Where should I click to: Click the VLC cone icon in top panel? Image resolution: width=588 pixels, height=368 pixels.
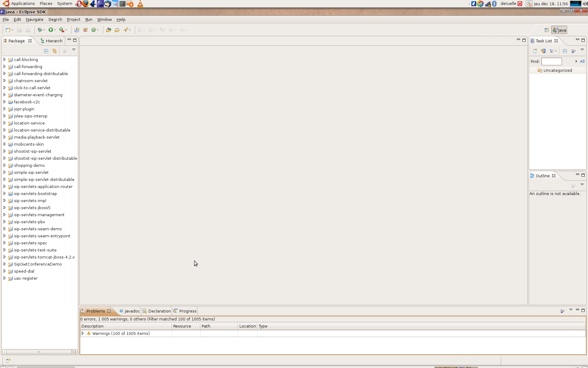(140, 4)
